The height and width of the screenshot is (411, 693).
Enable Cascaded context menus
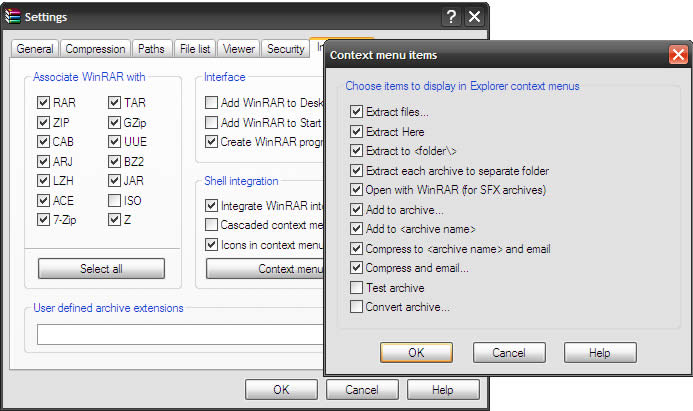pyautogui.click(x=211, y=225)
